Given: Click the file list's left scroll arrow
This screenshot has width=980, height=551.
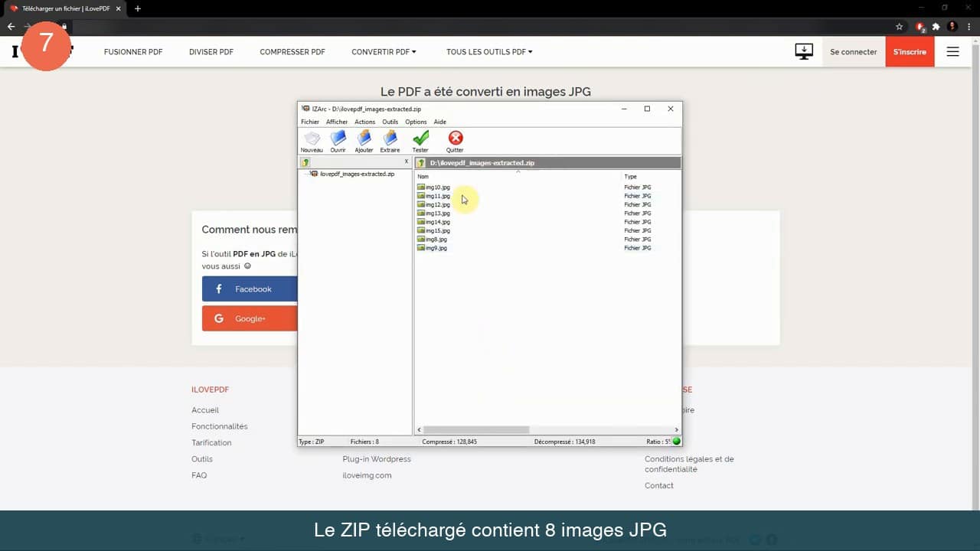Looking at the screenshot, I should pyautogui.click(x=419, y=430).
